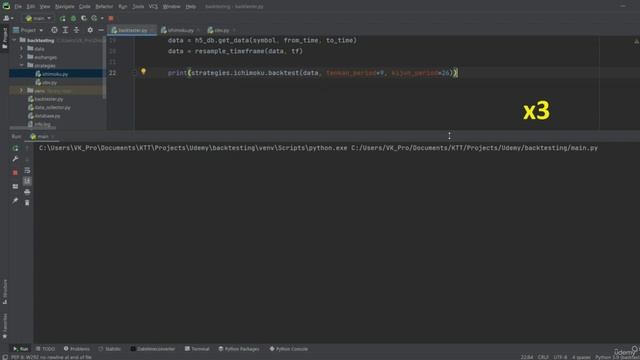
Task: Click Clear All trash icon in Run console
Action: click(x=27, y=203)
